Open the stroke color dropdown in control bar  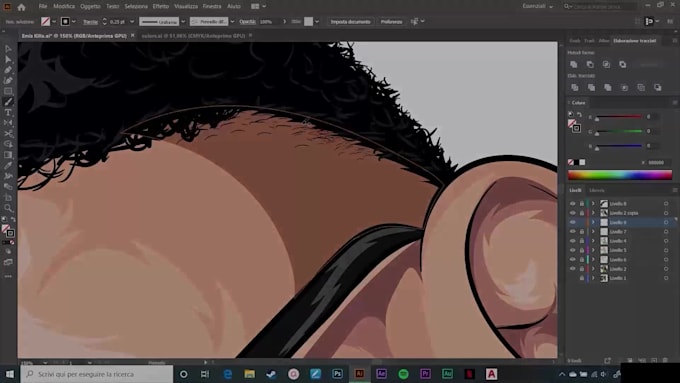[74, 21]
